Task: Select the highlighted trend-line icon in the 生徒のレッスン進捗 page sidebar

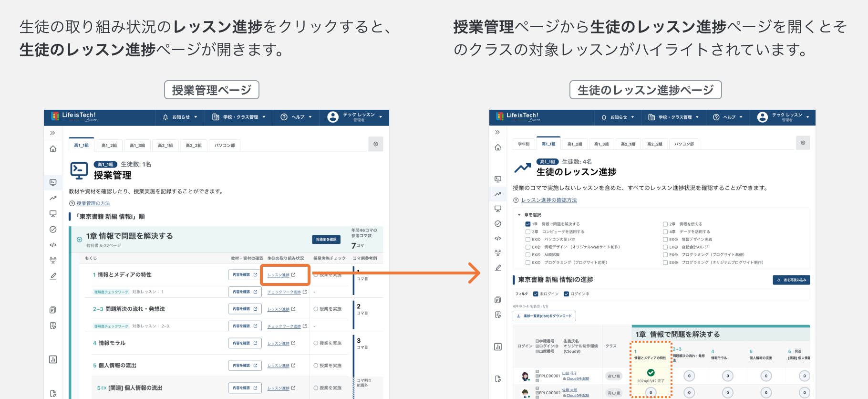Action: [x=498, y=194]
